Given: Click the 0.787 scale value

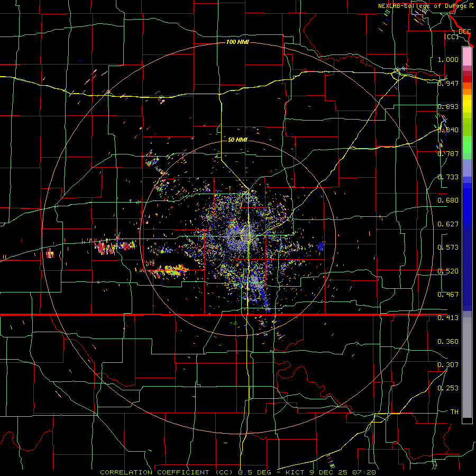Looking at the screenshot, I should point(448,153).
